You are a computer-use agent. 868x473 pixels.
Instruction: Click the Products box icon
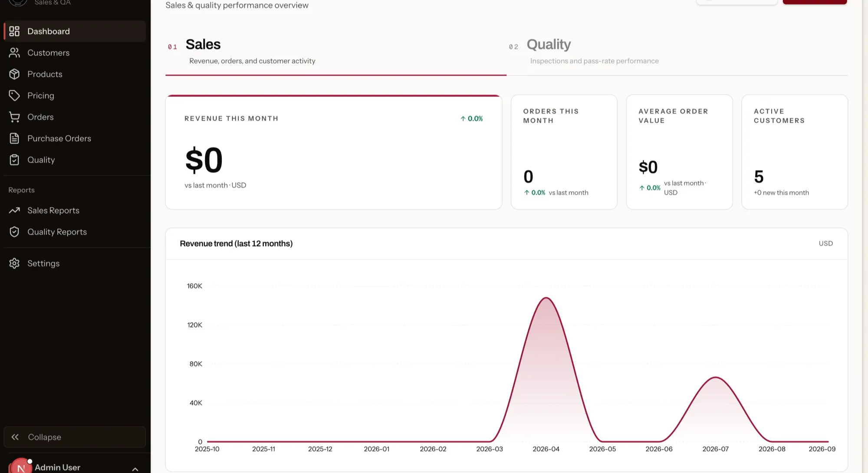14,74
